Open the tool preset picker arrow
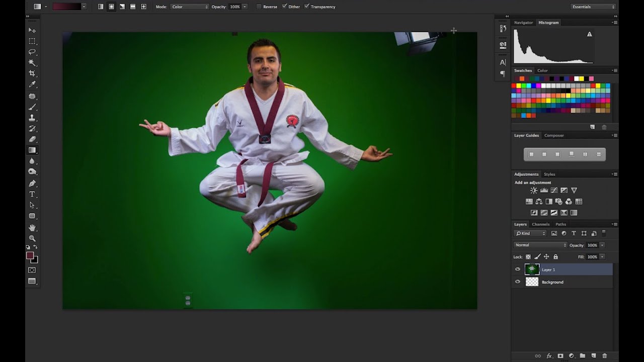This screenshot has width=644, height=362. [46, 7]
